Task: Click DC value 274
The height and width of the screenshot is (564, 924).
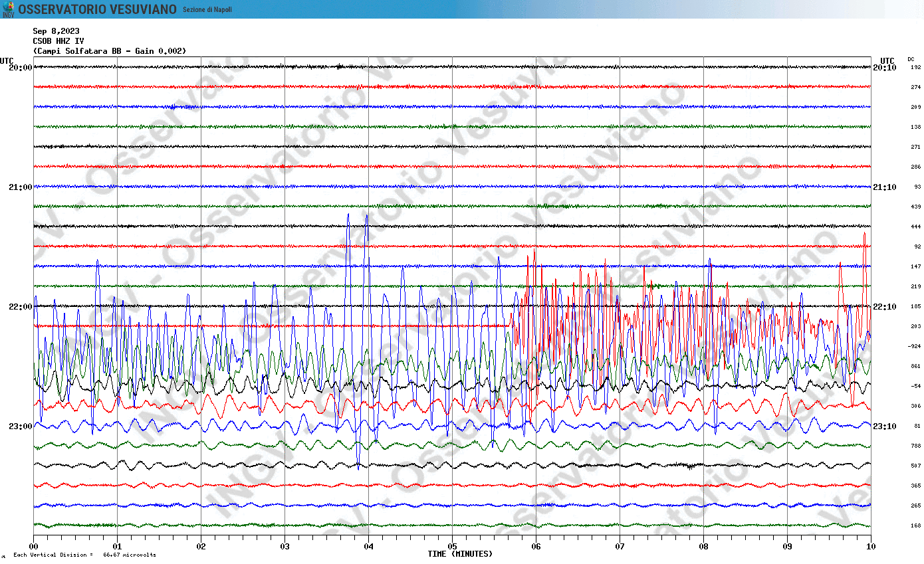Action: (916, 87)
